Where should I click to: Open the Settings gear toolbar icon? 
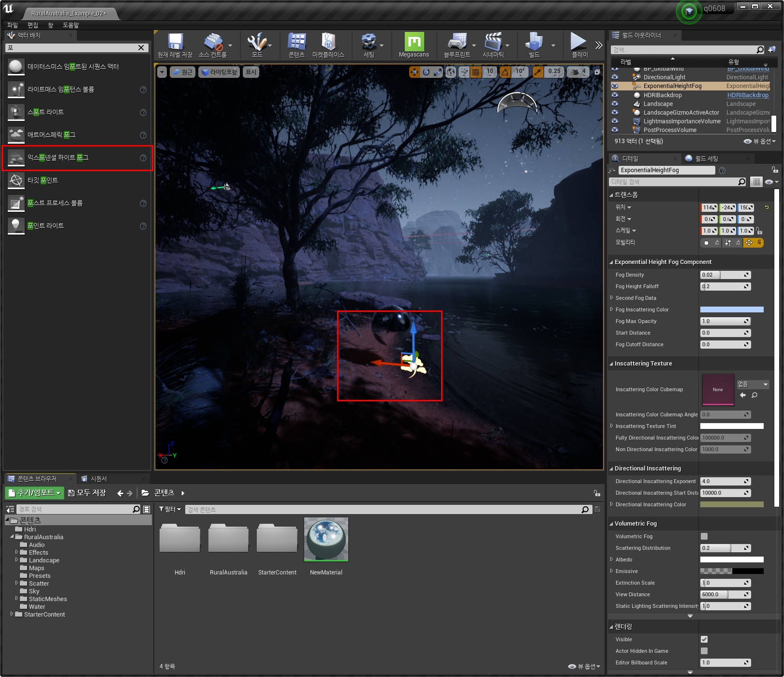point(369,42)
